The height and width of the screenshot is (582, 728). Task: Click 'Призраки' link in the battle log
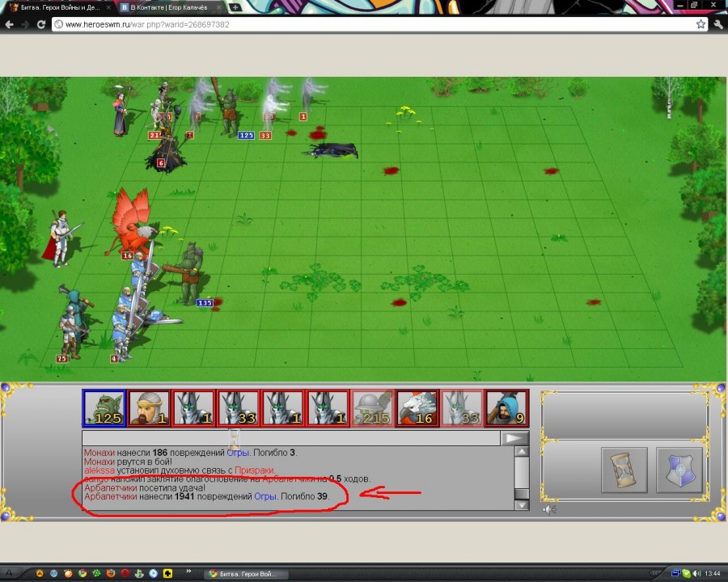point(254,470)
